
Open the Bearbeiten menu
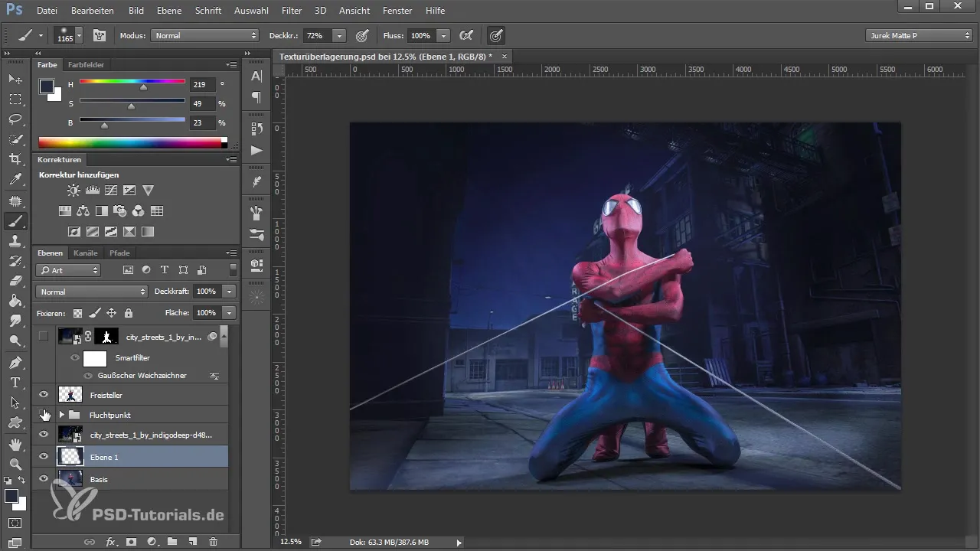[93, 11]
